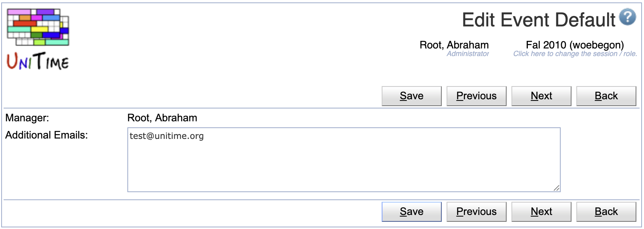This screenshot has height=229, width=644.
Task: Click the Manager field label
Action: click(27, 118)
